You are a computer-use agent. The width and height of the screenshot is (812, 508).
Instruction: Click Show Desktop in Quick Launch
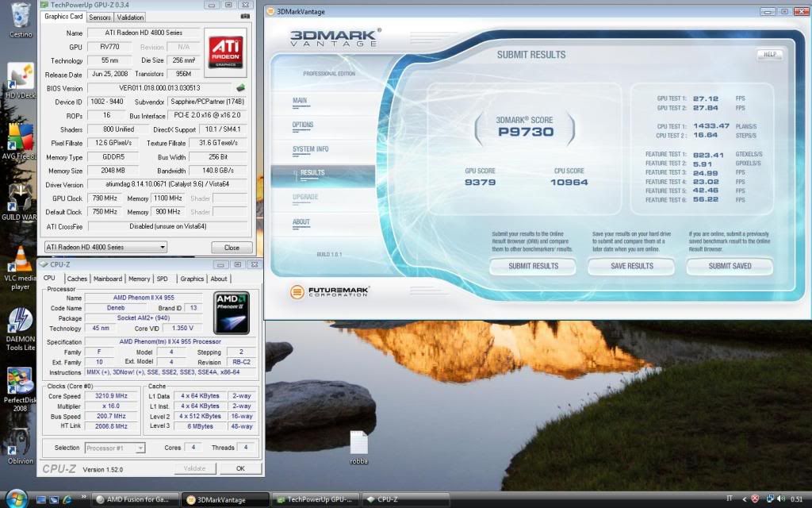click(x=41, y=500)
